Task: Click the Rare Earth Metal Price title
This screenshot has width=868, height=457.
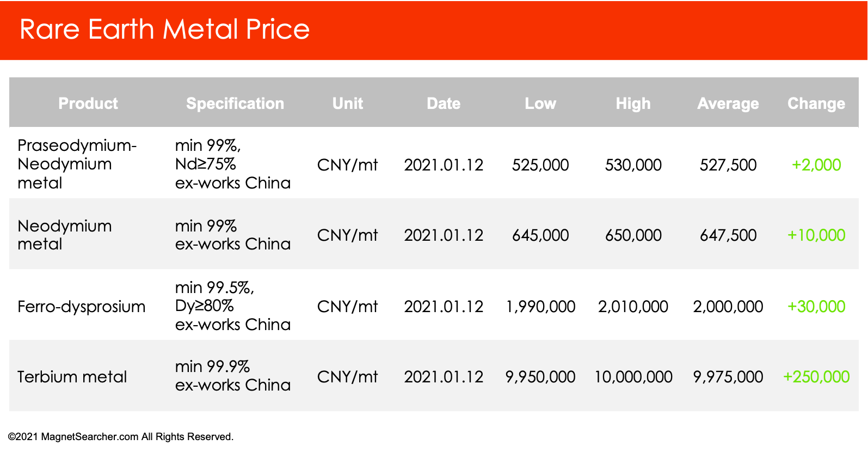Action: (164, 29)
